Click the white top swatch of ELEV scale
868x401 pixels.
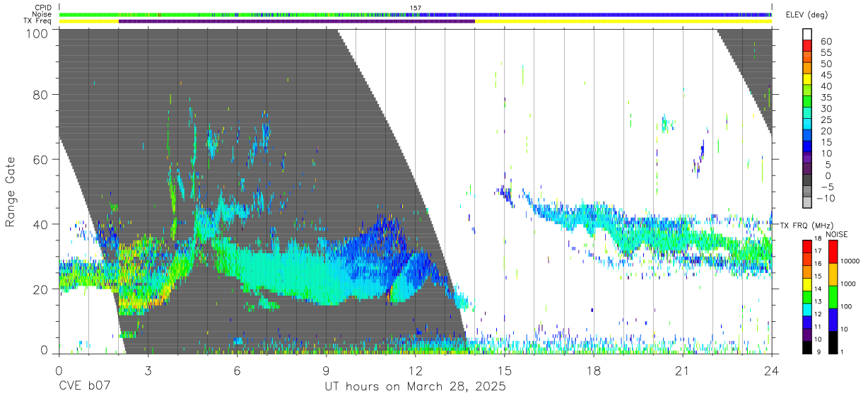807,34
